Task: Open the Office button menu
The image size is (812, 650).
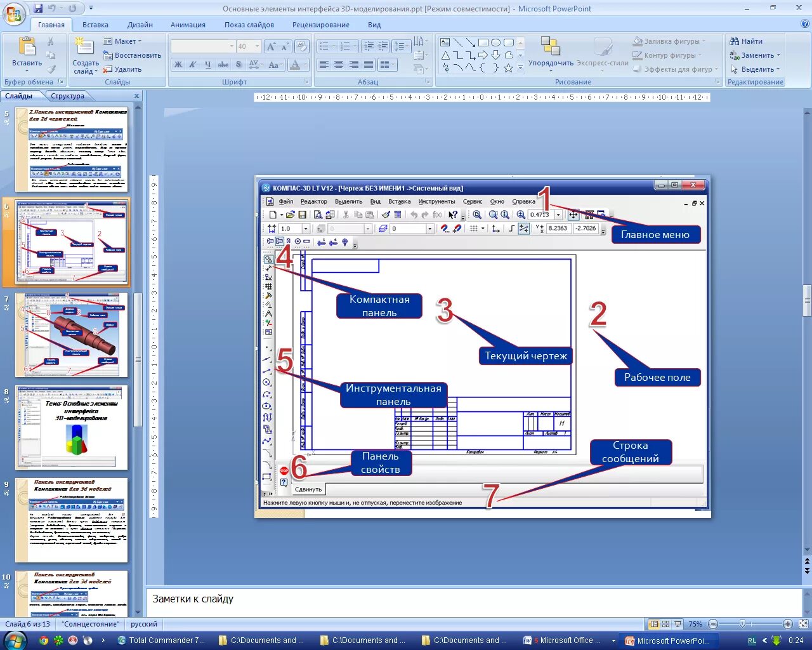Action: tap(14, 13)
